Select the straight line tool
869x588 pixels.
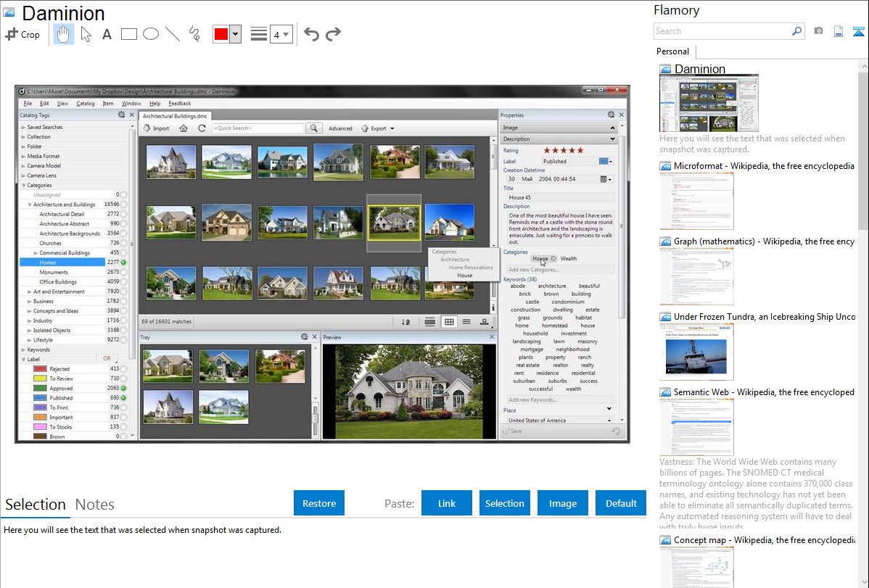point(173,34)
